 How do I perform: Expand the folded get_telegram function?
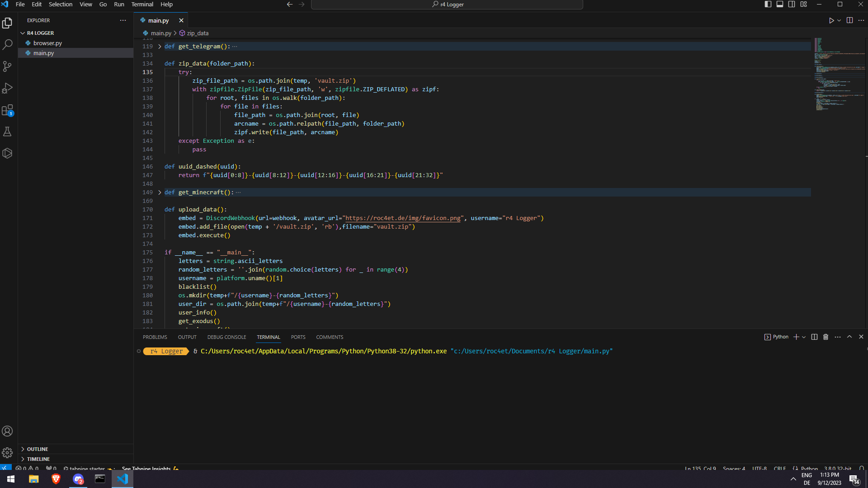[160, 47]
